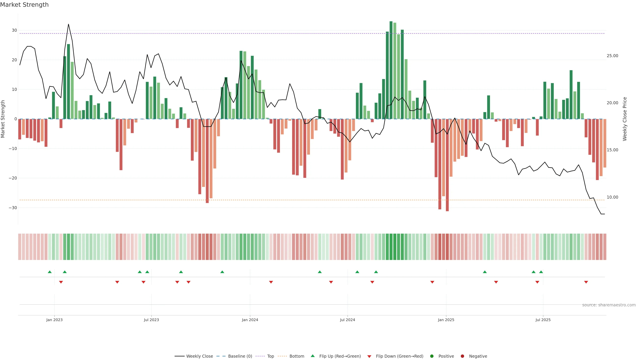Click the Positive green circle legend icon
This screenshot has width=644, height=362.
point(432,356)
